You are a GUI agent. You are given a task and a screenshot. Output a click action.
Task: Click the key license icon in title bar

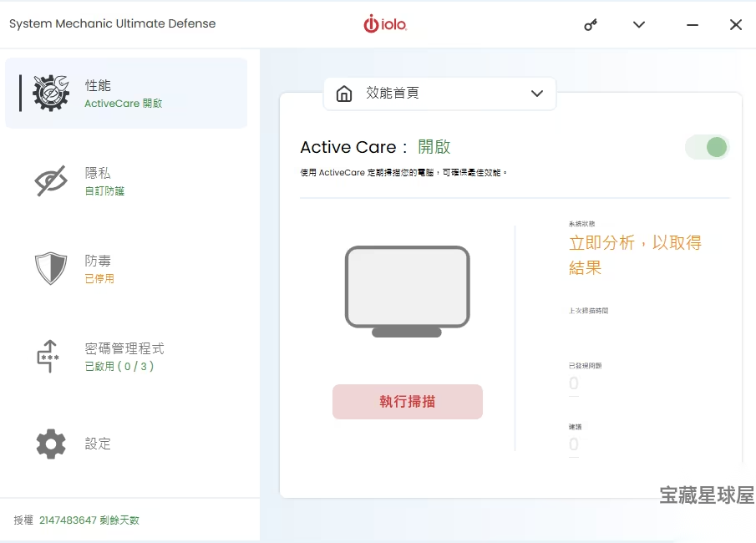(590, 24)
